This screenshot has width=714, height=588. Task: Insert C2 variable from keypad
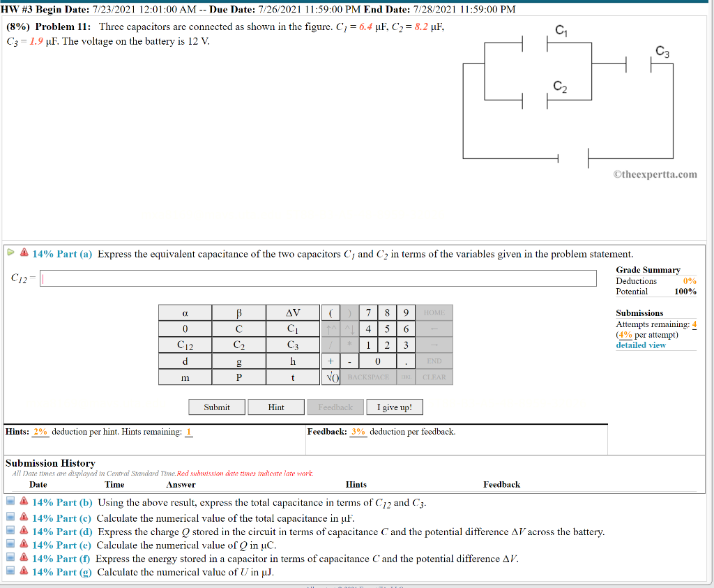pos(238,345)
